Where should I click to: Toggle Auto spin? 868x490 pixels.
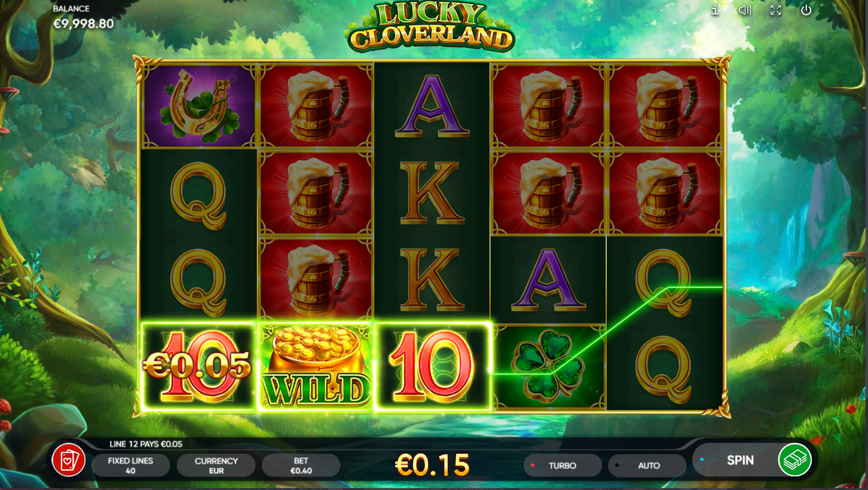647,465
